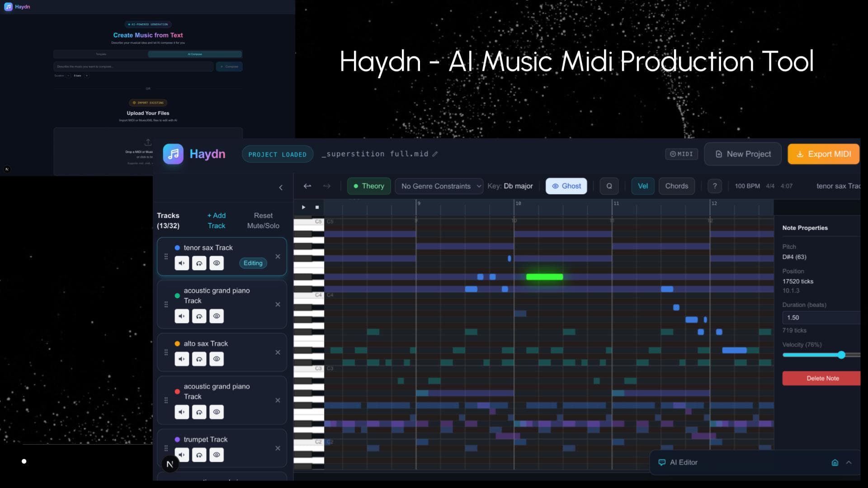Mute the trumpet Track speaker icon

point(182,455)
